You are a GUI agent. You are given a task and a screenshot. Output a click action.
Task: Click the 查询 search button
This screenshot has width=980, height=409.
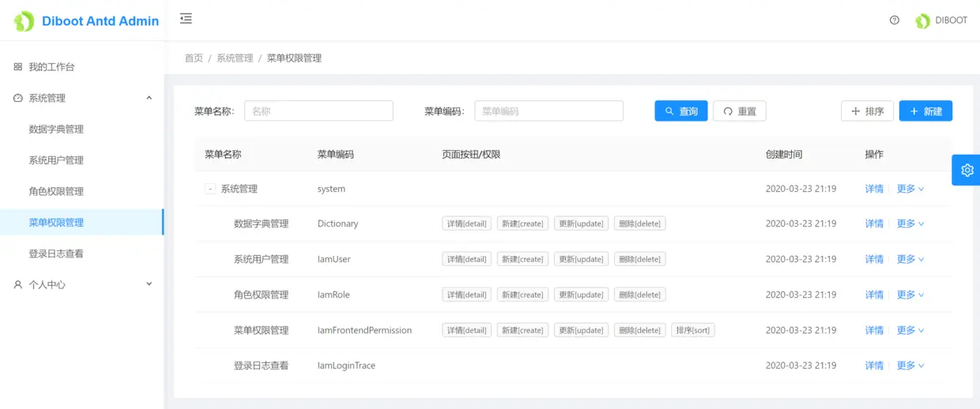681,111
